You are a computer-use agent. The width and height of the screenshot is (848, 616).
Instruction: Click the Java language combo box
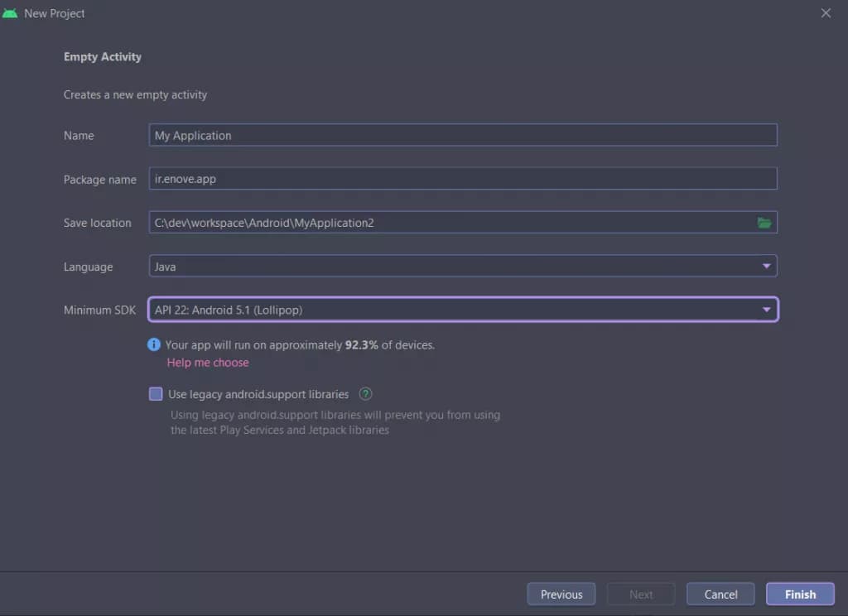tap(463, 266)
